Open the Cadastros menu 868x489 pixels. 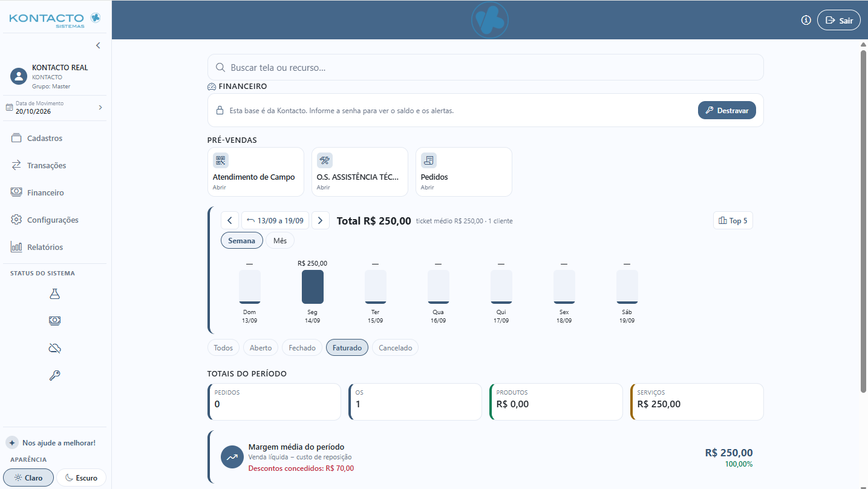pos(55,138)
